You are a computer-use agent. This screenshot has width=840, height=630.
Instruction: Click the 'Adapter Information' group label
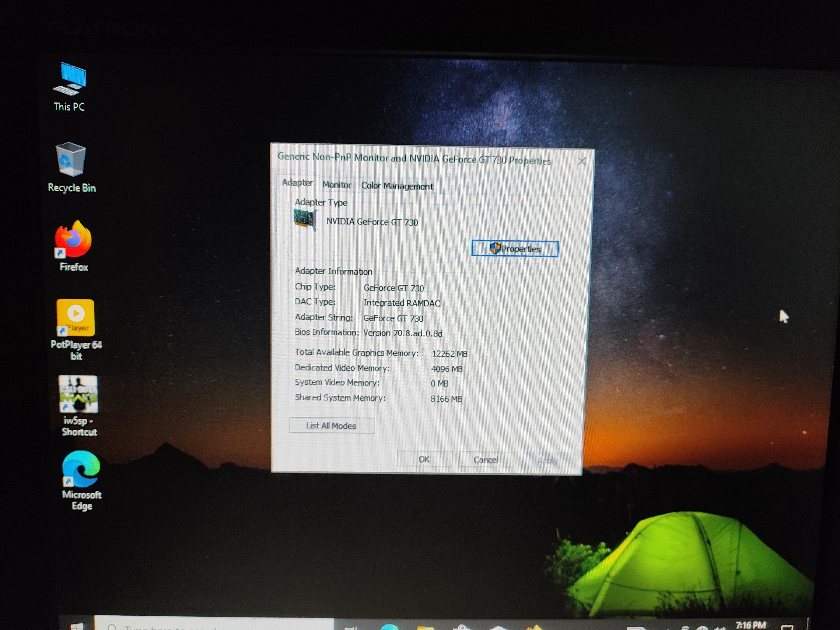(333, 271)
